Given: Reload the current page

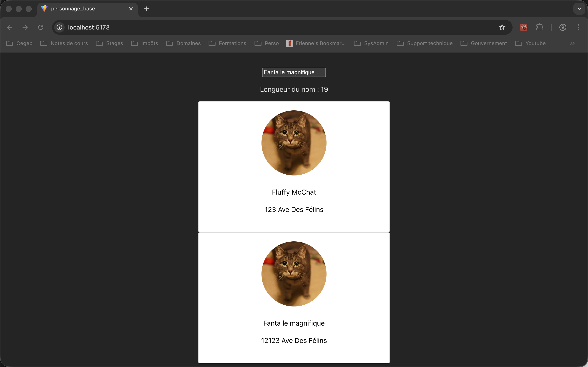Looking at the screenshot, I should (41, 27).
